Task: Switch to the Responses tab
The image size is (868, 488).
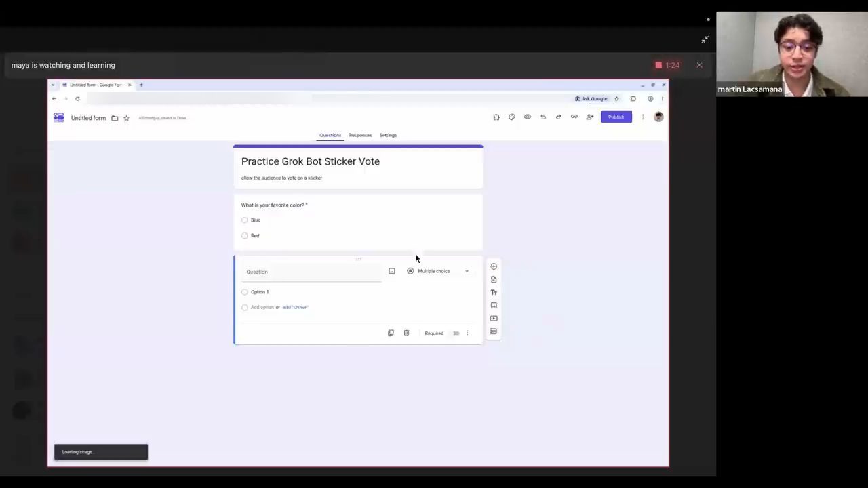Action: [x=360, y=135]
